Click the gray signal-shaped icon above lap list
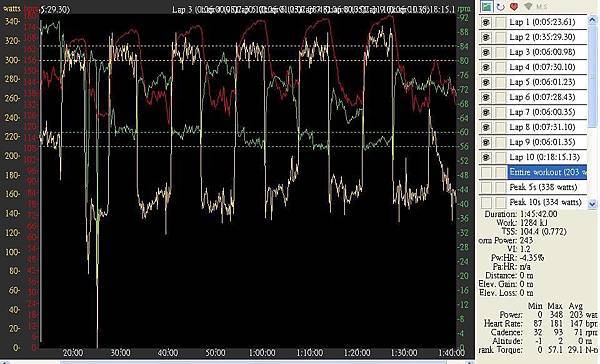 [528, 7]
